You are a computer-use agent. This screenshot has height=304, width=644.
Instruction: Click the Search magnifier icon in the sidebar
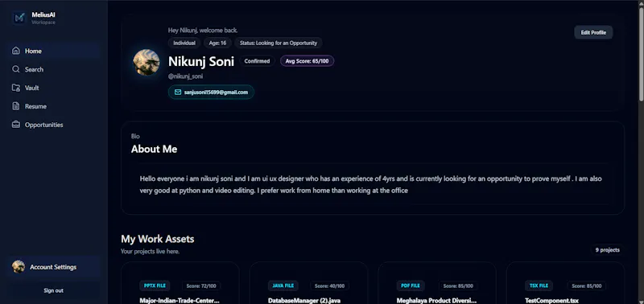(x=16, y=69)
